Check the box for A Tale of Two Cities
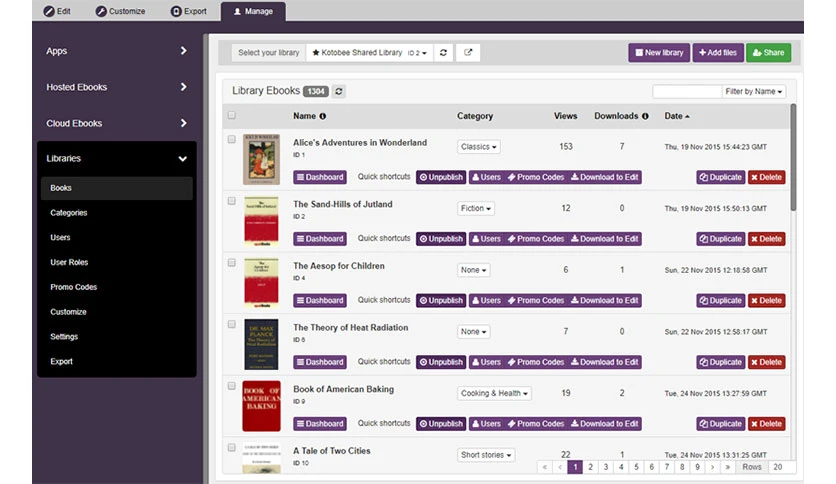This screenshot has width=836, height=484. point(231,448)
